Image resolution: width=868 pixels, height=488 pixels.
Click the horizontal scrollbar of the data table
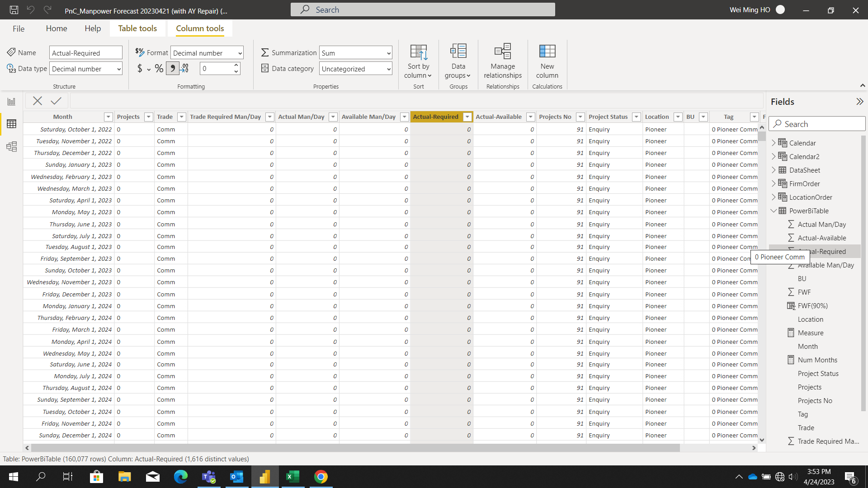[355, 448]
